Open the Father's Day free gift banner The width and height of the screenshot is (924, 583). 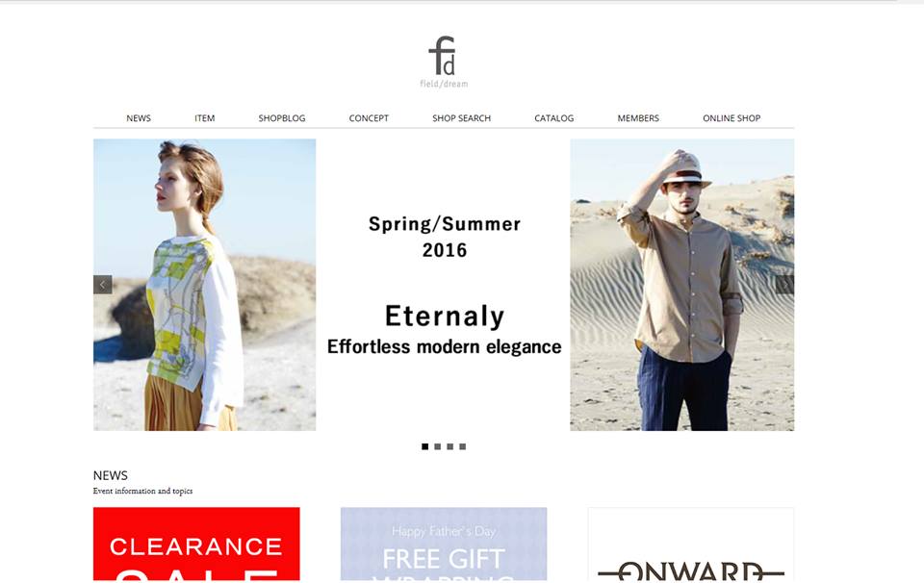point(444,545)
